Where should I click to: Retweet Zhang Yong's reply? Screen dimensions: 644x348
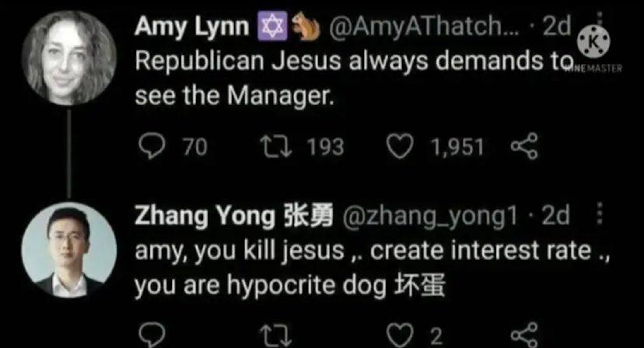276,336
